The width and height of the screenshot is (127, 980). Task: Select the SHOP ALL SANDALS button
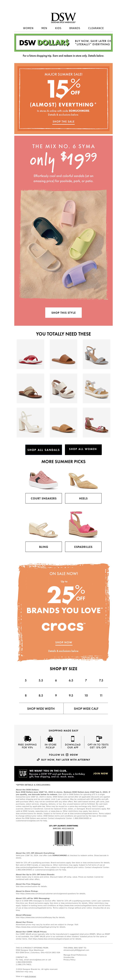[43, 449]
